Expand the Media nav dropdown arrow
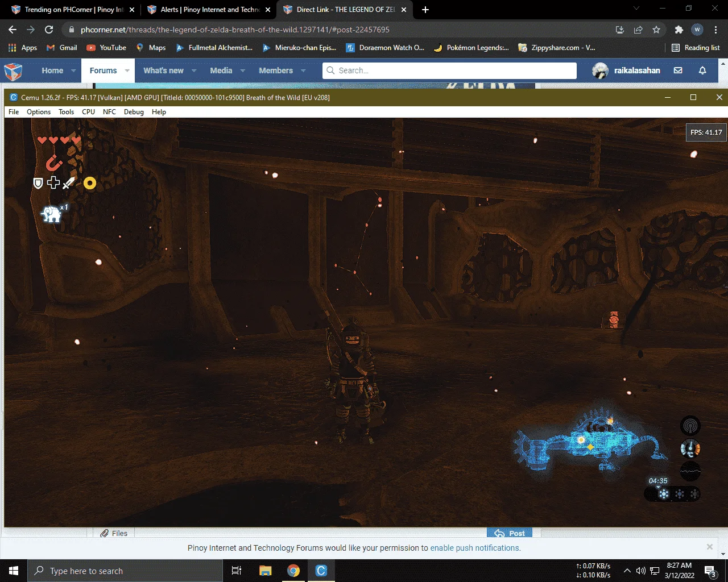Viewport: 728px width, 582px height. (243, 70)
